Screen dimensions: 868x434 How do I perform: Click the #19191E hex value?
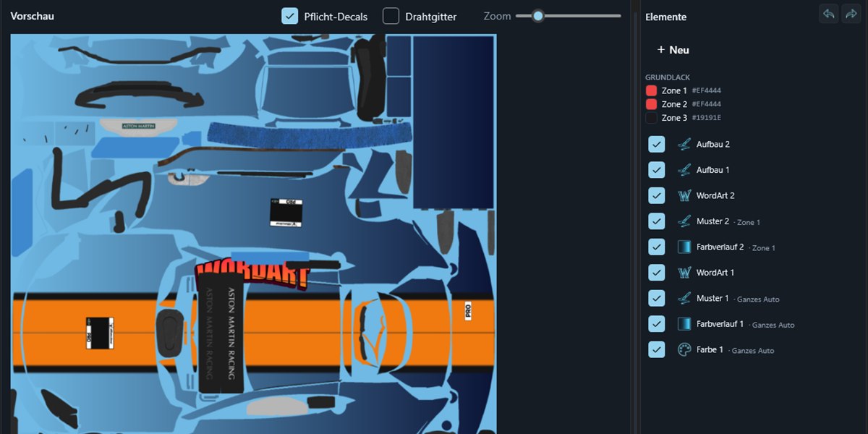coord(707,117)
